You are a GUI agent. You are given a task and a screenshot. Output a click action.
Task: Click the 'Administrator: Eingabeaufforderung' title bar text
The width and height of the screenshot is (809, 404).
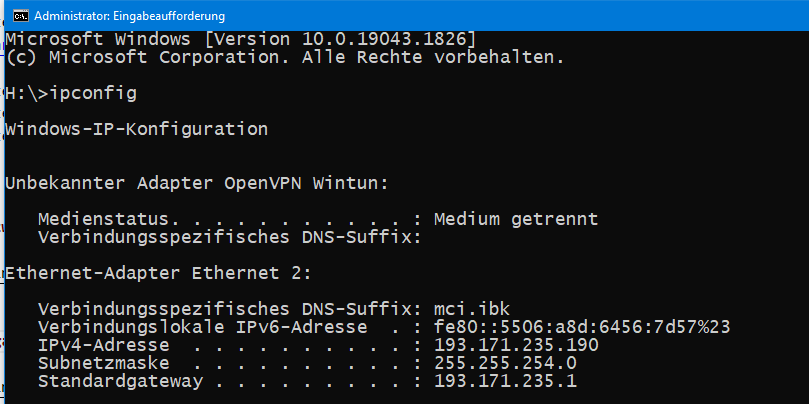pyautogui.click(x=130, y=16)
